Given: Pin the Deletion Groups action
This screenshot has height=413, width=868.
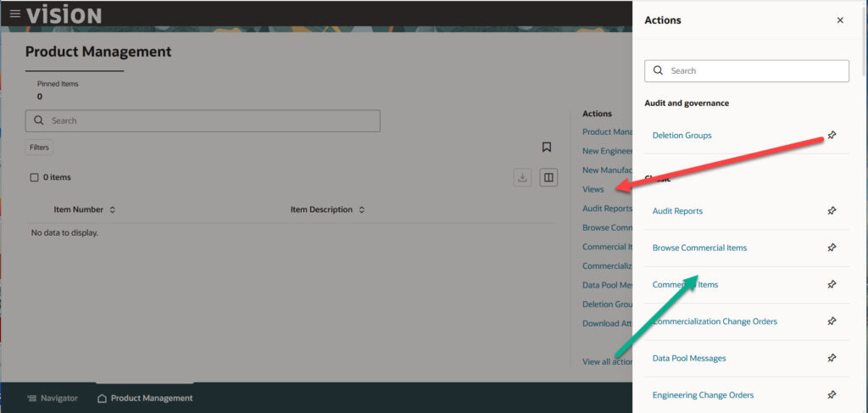Looking at the screenshot, I should [832, 136].
